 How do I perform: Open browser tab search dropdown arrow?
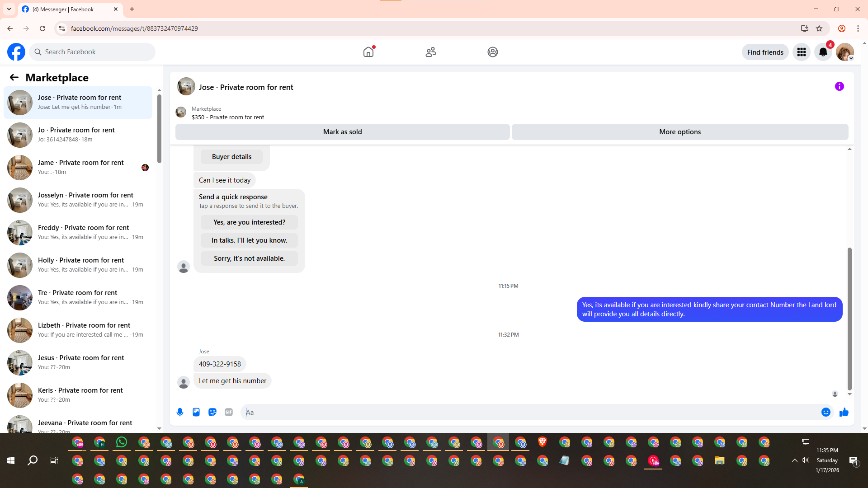click(9, 9)
